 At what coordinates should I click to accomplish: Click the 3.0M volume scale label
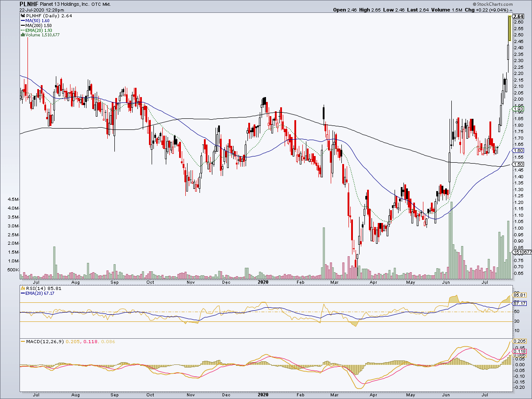coord(12,226)
